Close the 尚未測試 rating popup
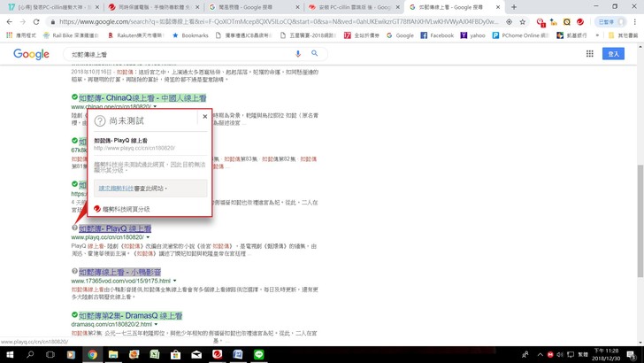 205,117
